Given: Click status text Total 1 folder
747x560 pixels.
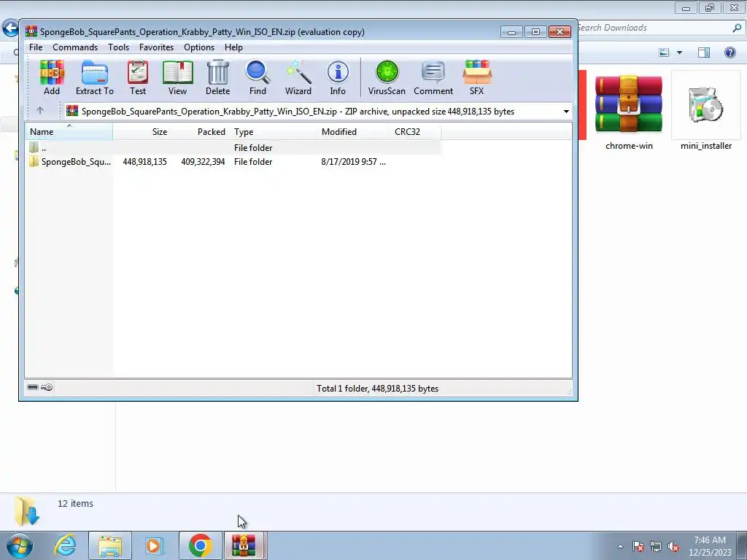Looking at the screenshot, I should 377,389.
